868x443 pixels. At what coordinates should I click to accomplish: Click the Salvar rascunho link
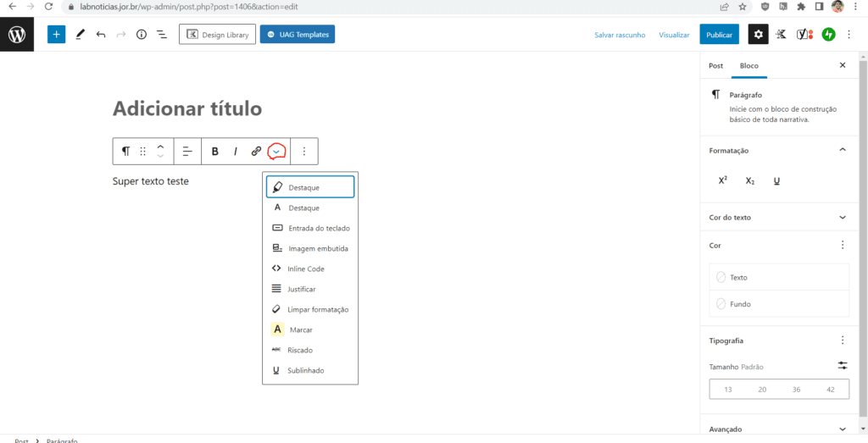click(620, 35)
